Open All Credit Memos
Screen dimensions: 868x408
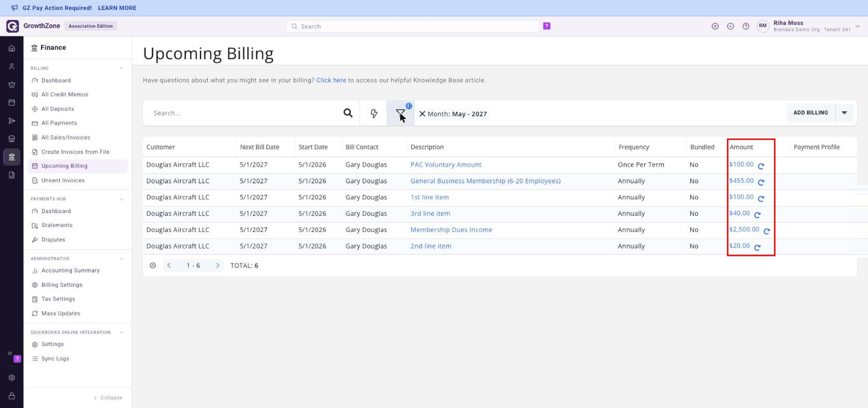65,95
